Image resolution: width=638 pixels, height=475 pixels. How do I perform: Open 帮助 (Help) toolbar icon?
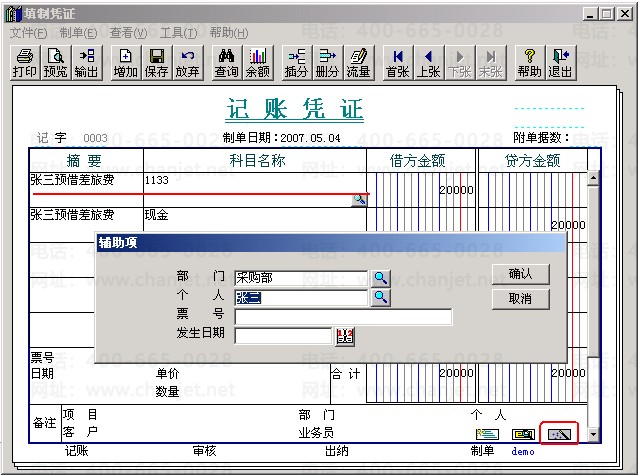tap(530, 63)
